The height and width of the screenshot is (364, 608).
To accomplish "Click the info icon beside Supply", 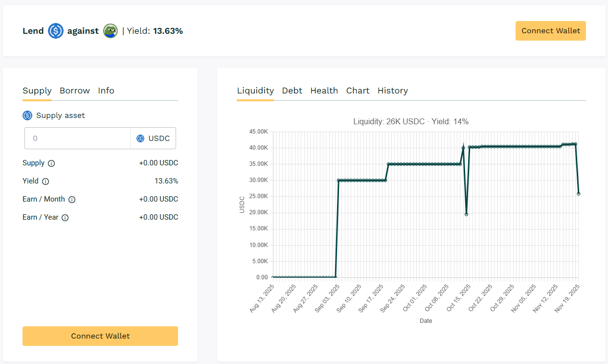I will pos(51,163).
